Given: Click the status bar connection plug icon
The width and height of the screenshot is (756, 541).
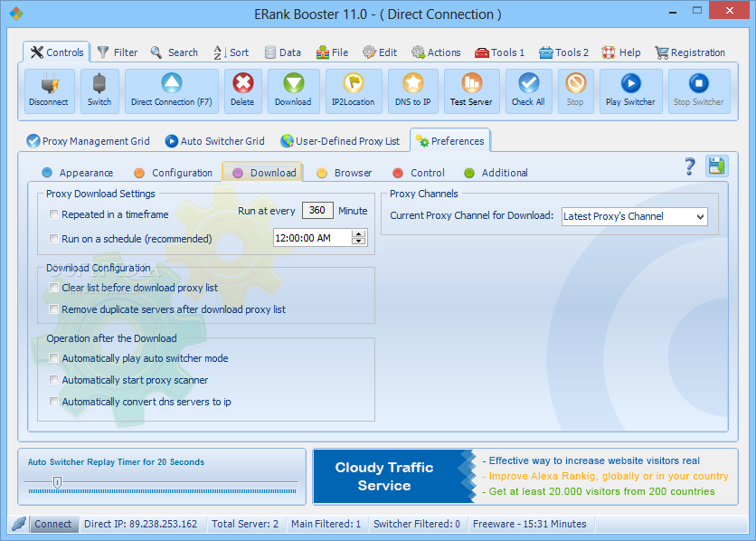Looking at the screenshot, I should [x=19, y=524].
